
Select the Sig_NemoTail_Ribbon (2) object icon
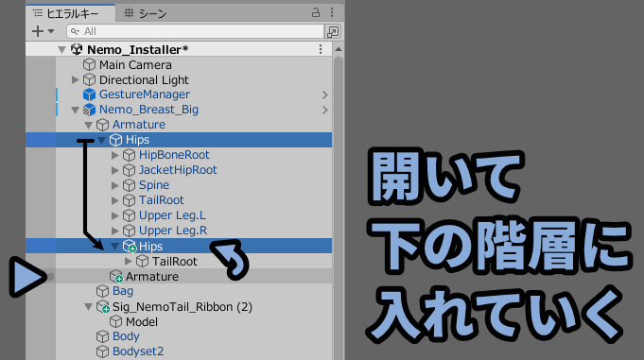[103, 307]
